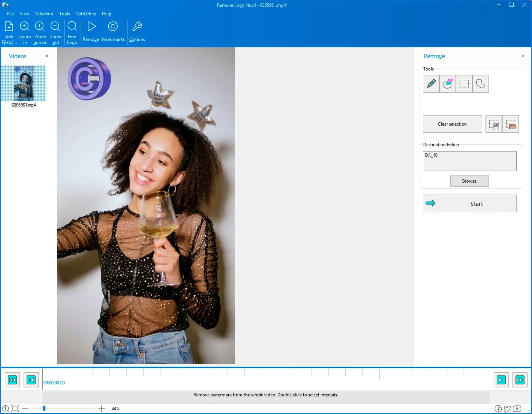This screenshot has width=532, height=414.
Task: Click the destination folder input field
Action: [469, 161]
